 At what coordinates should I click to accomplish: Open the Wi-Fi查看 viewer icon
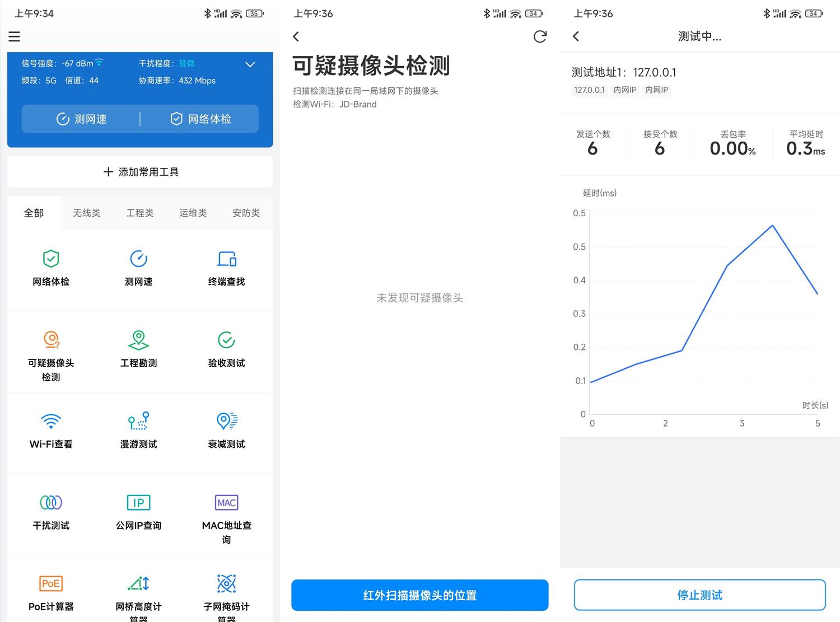tap(51, 430)
